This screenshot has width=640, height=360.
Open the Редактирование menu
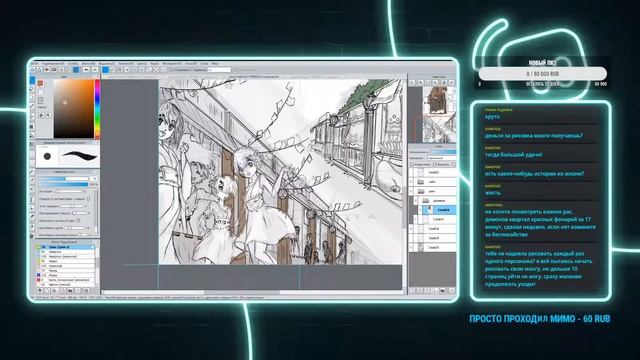pyautogui.click(x=53, y=64)
